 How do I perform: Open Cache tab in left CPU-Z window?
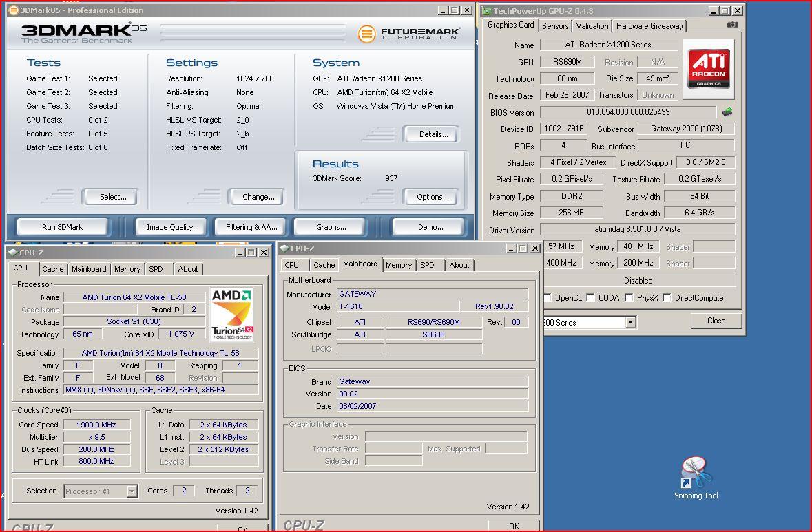click(53, 269)
